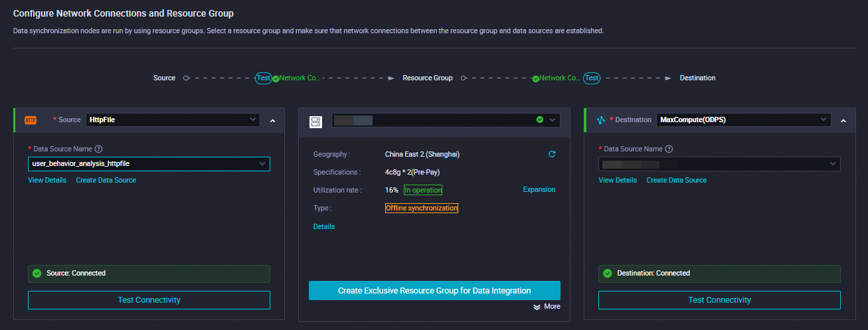Screen dimensions: 868x330
Task: Click Test Connectivity under Source
Action: tap(149, 300)
